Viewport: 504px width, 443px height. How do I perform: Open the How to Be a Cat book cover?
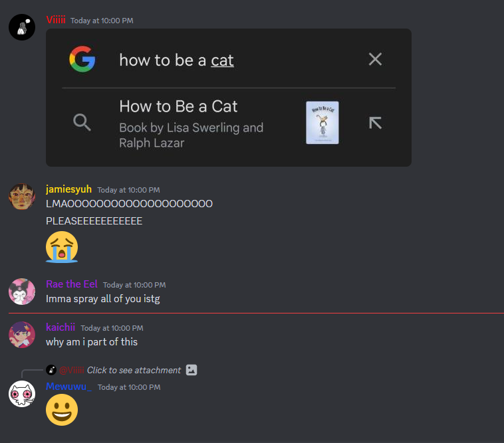[x=322, y=123]
